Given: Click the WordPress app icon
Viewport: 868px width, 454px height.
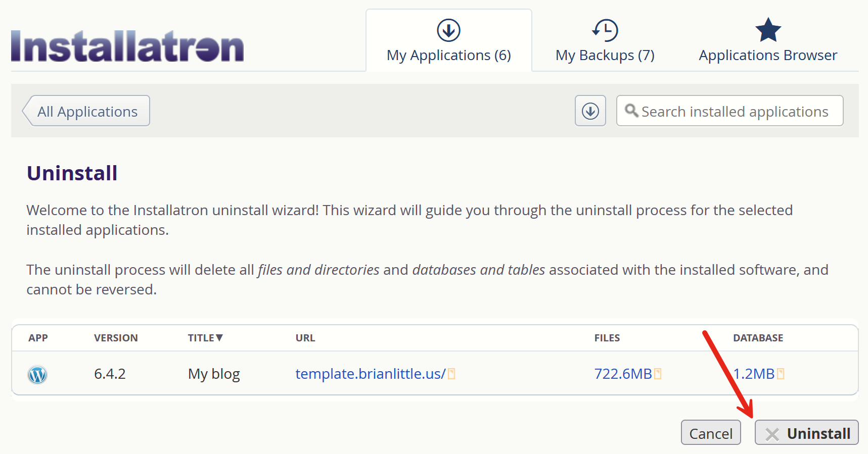Looking at the screenshot, I should point(37,374).
